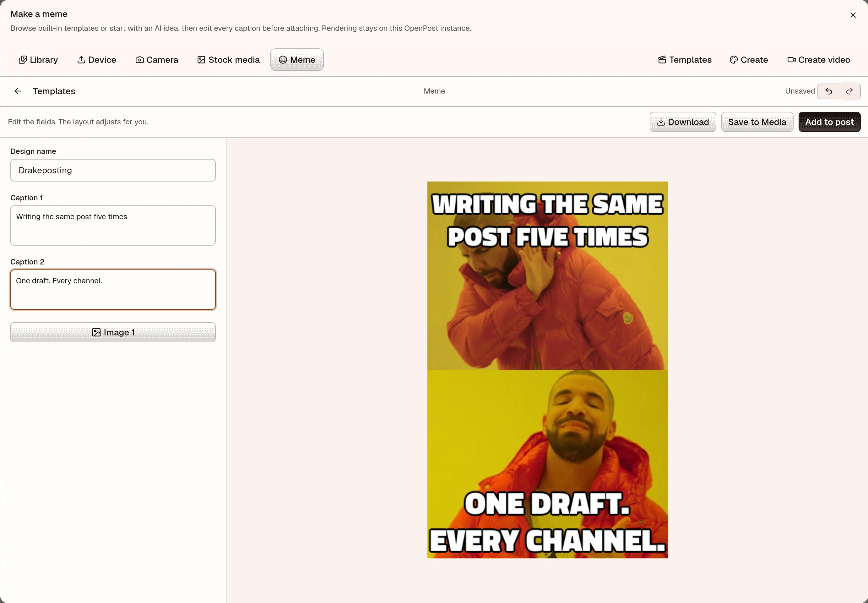Open the Library tab
Image resolution: width=868 pixels, height=603 pixels.
38,60
